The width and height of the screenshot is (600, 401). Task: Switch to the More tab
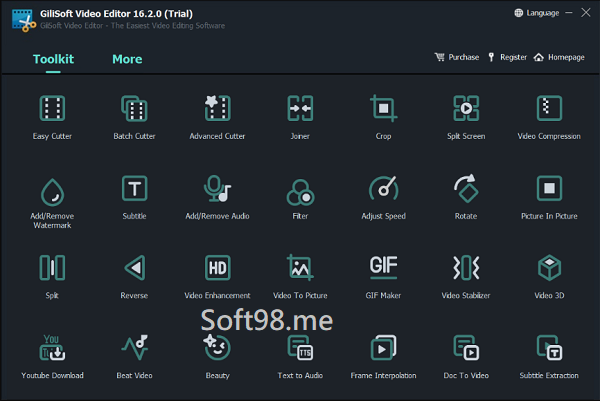click(x=127, y=59)
